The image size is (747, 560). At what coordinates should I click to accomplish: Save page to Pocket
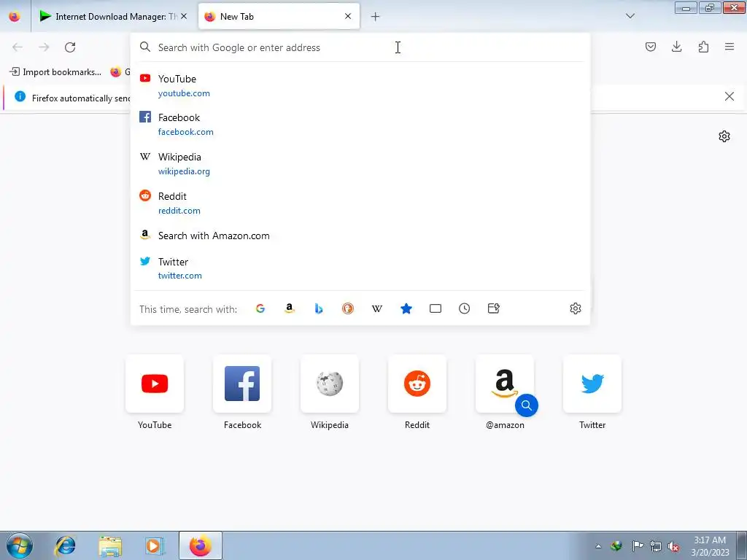click(650, 47)
